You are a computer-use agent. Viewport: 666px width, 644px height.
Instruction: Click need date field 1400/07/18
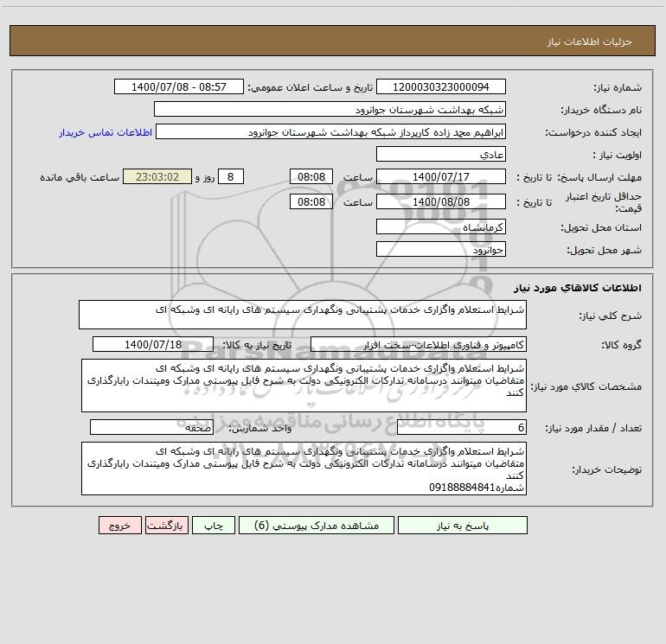pyautogui.click(x=153, y=344)
